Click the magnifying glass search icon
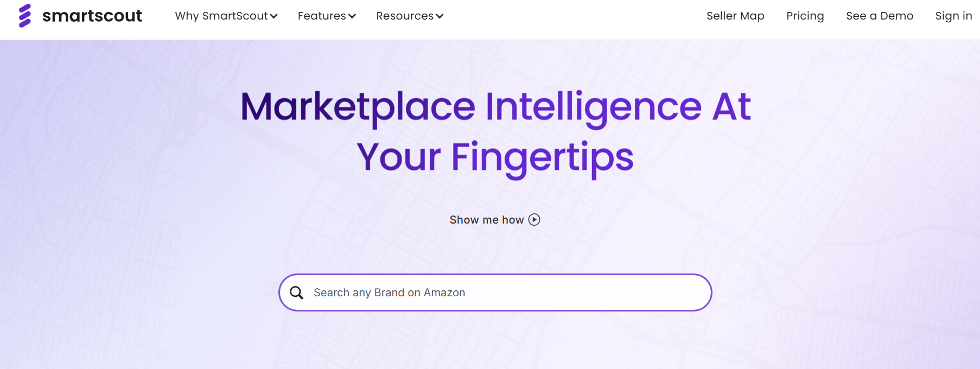Viewport: 980px width, 369px height. click(x=296, y=292)
